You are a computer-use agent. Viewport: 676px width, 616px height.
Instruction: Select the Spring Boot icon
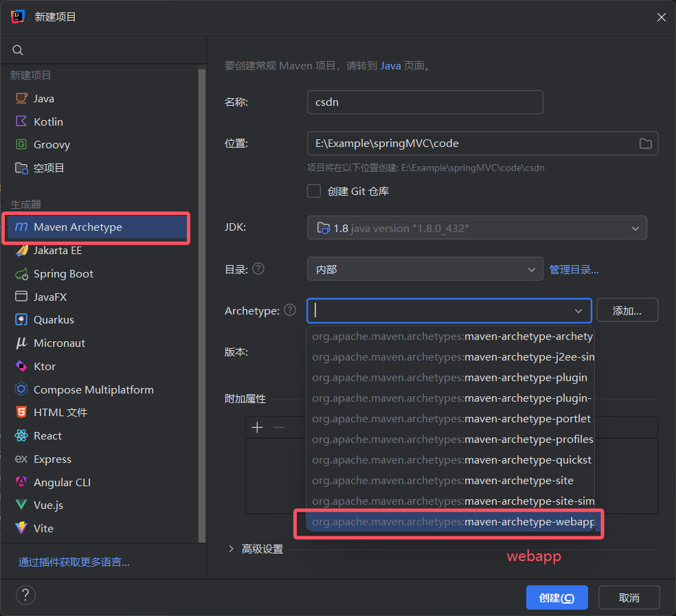[x=21, y=274]
